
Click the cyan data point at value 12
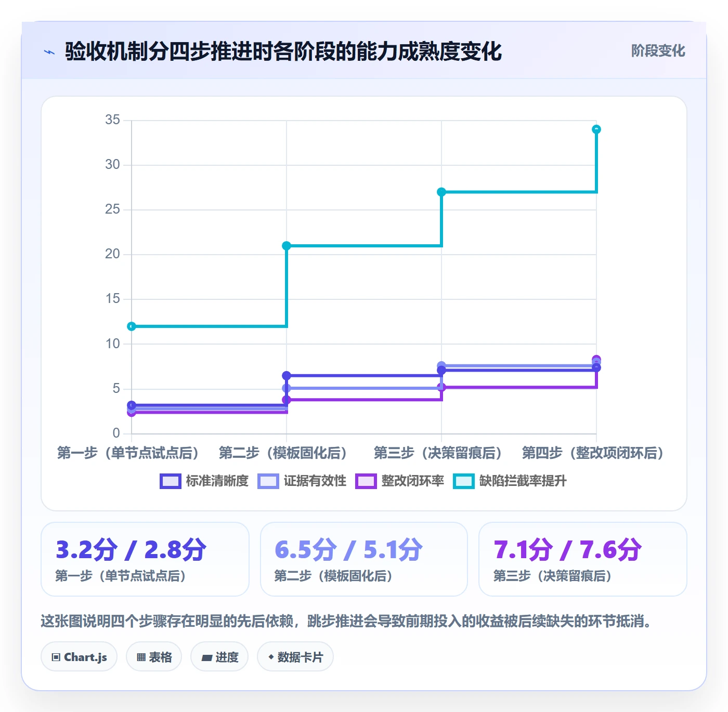(x=132, y=326)
